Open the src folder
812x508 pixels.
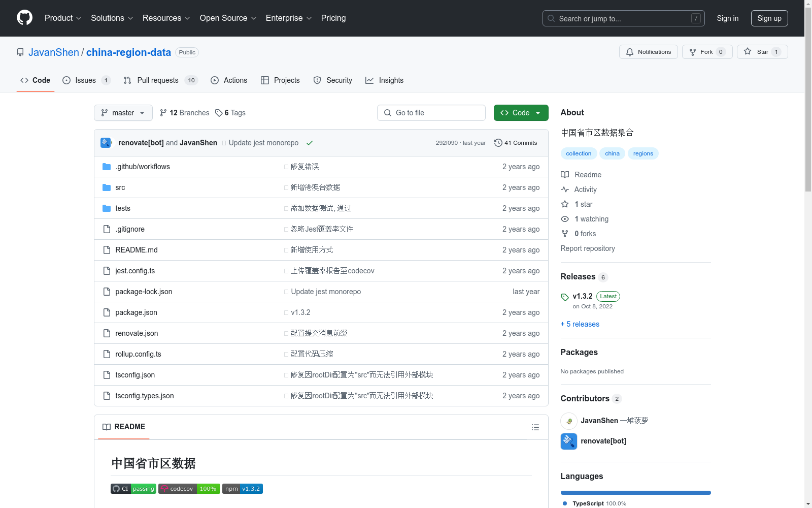[120, 187]
